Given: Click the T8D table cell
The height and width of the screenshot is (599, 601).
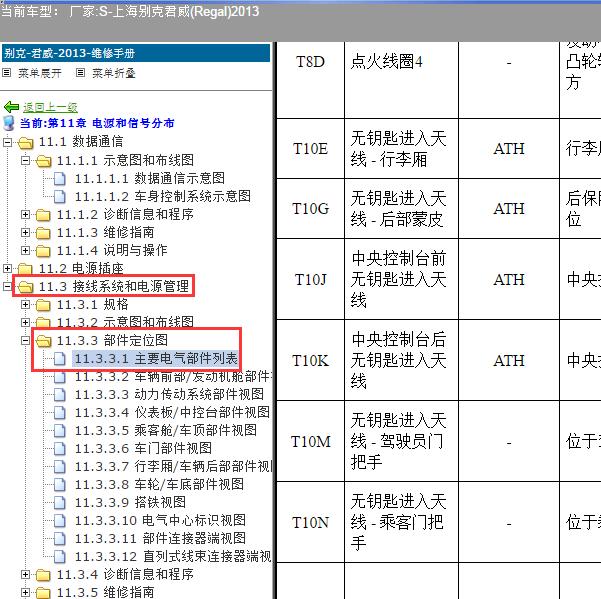Looking at the screenshot, I should (x=310, y=80).
